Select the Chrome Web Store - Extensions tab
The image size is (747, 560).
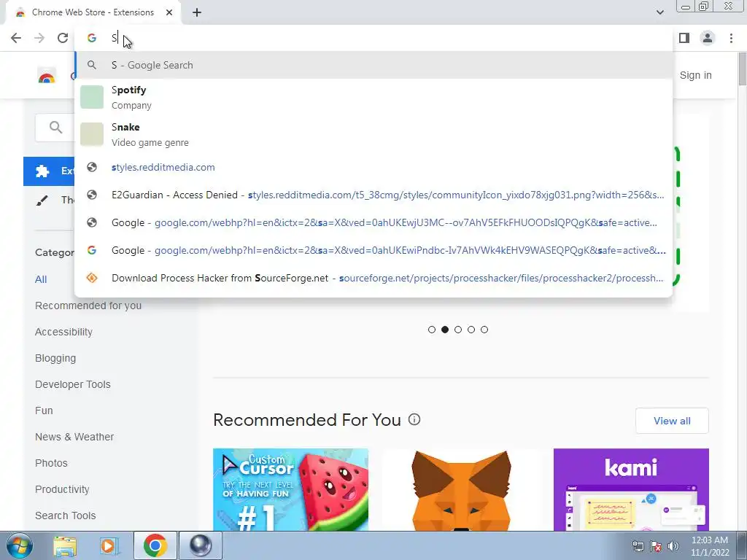[x=93, y=12]
